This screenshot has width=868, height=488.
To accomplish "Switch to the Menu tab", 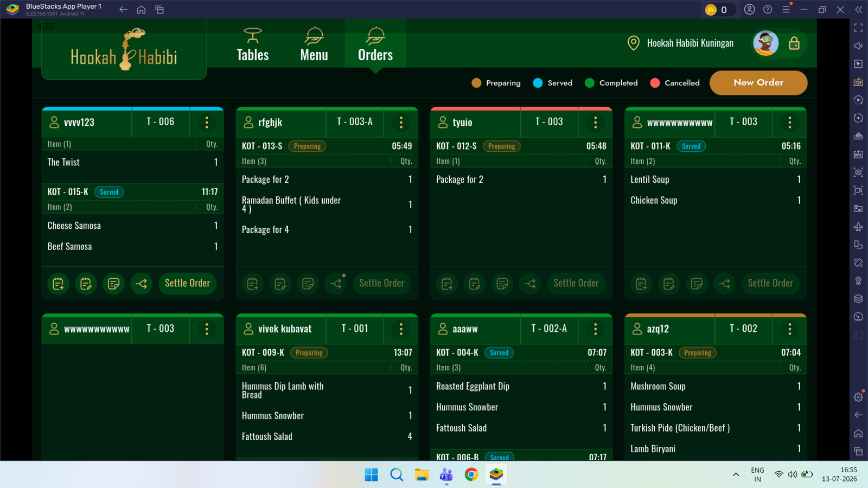I will click(x=314, y=44).
